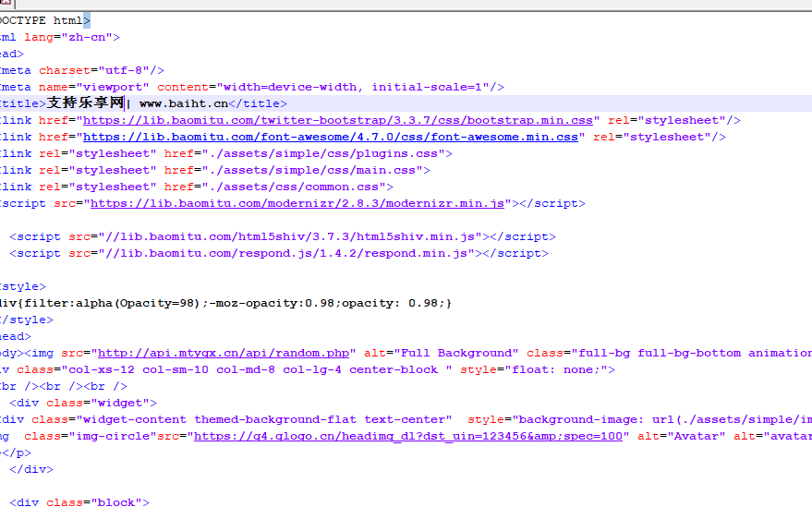The width and height of the screenshot is (812, 507).
Task: Open the modernizr.min.js URL link
Action: (297, 203)
